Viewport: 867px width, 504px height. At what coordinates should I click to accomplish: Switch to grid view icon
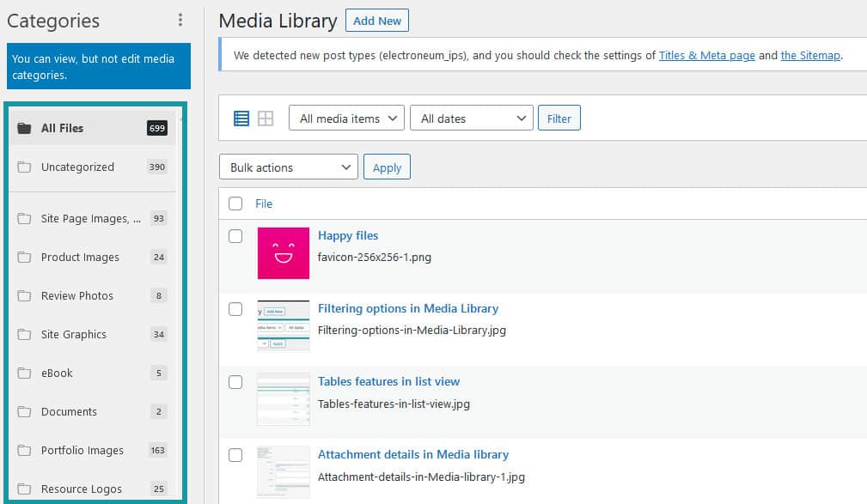coord(266,118)
